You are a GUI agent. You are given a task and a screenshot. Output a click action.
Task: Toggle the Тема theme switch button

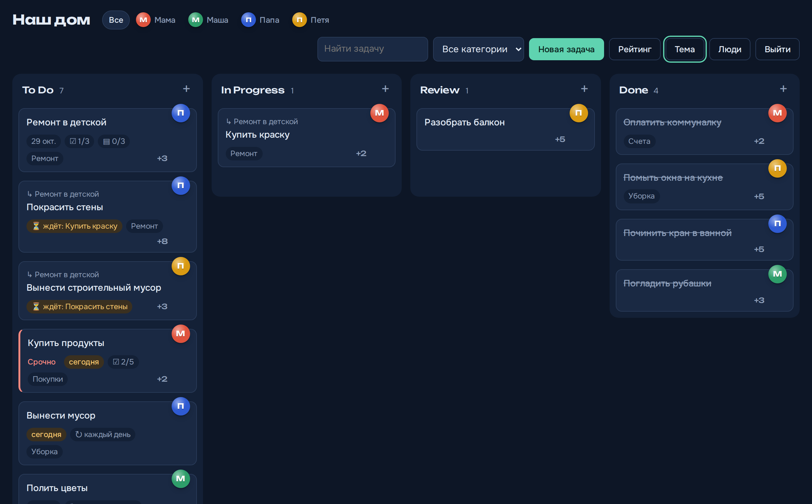685,49
